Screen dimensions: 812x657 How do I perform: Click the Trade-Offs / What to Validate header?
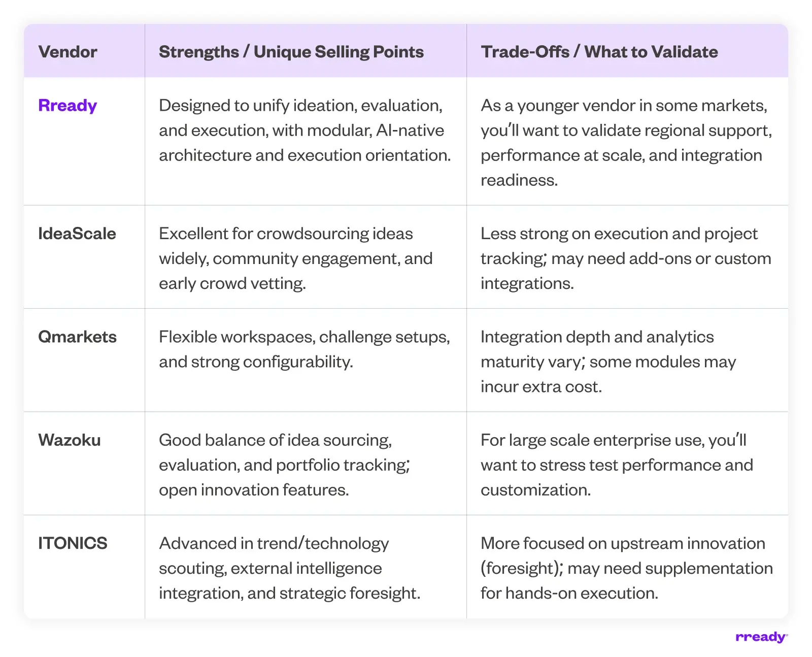coord(599,52)
